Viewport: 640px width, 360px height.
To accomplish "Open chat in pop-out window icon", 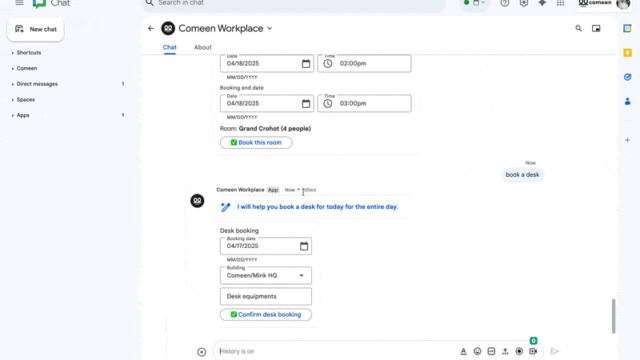I will tap(596, 29).
